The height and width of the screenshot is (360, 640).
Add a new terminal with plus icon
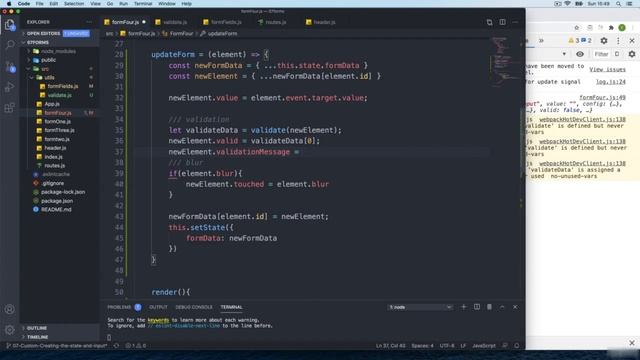(463, 307)
